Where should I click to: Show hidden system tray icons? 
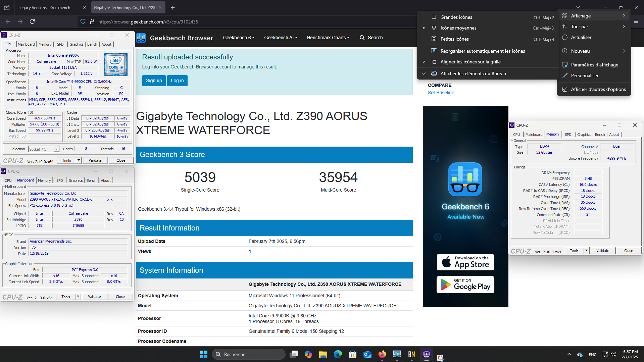[x=569, y=354]
